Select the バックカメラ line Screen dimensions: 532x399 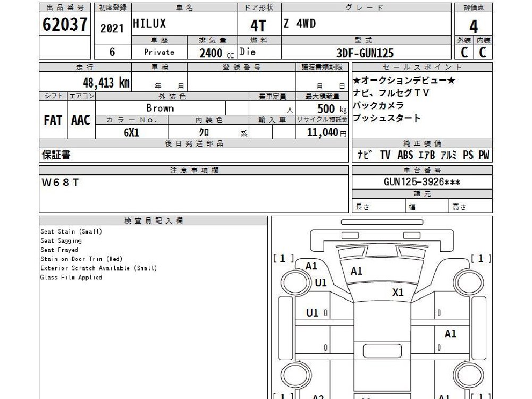pos(378,106)
